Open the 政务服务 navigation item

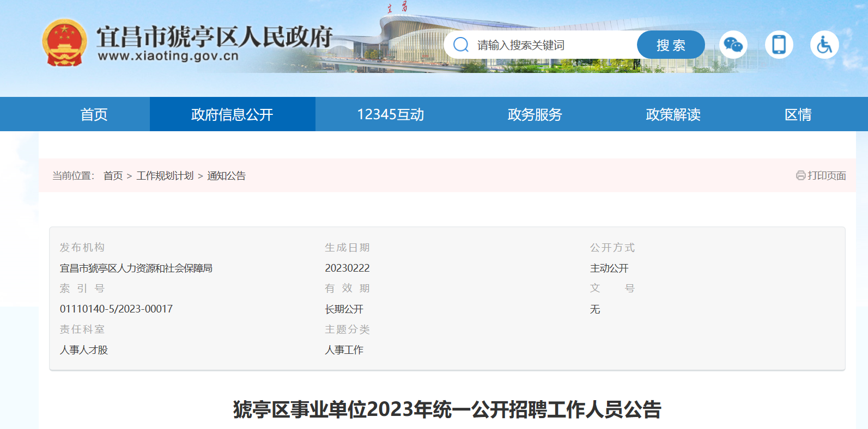click(535, 114)
